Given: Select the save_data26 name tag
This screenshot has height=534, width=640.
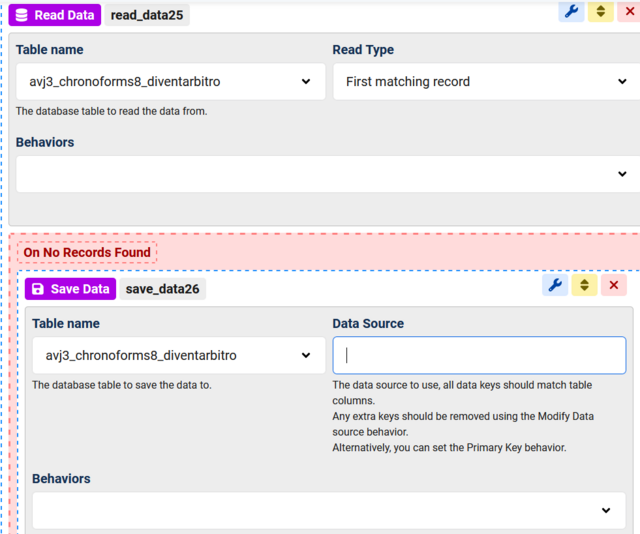Looking at the screenshot, I should pyautogui.click(x=162, y=289).
